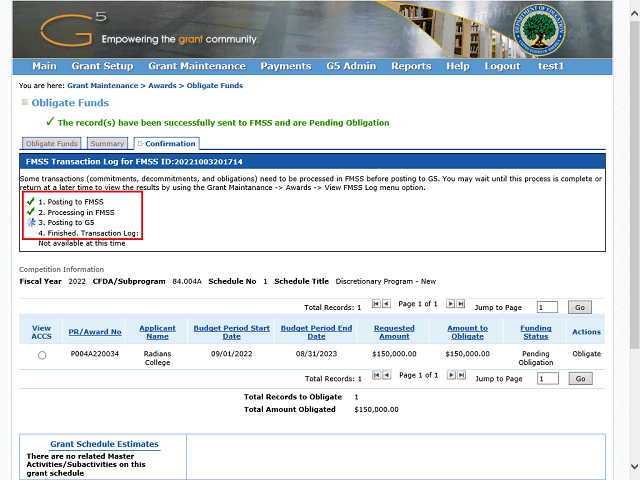Switch to the Obligate Funds tab
The image size is (640, 480).
pos(52,144)
